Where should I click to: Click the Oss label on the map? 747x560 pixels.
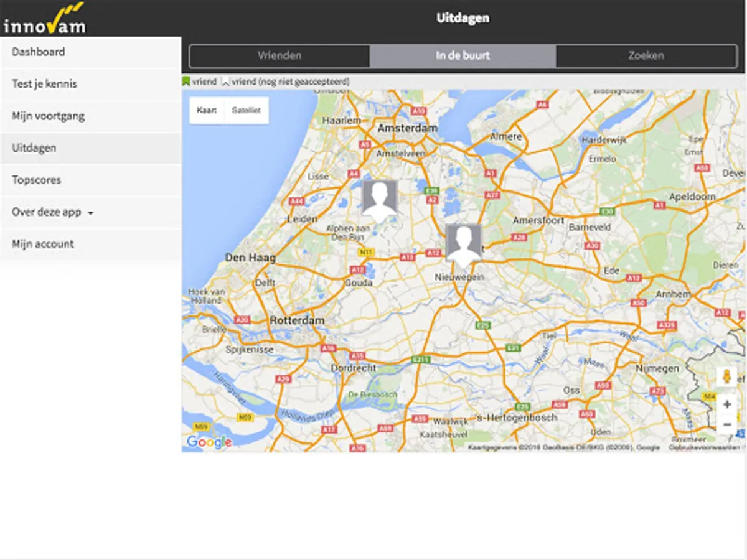click(571, 391)
